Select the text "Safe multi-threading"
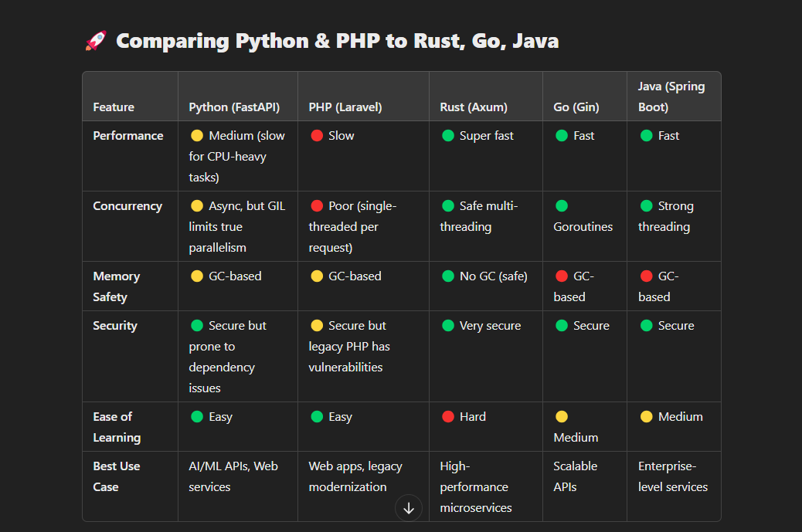This screenshot has width=802, height=532. [479, 216]
